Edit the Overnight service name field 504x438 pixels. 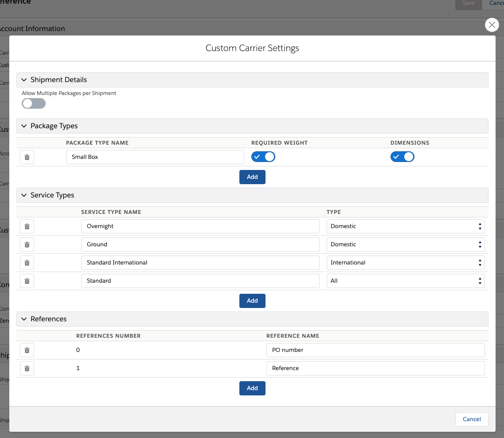pyautogui.click(x=200, y=226)
